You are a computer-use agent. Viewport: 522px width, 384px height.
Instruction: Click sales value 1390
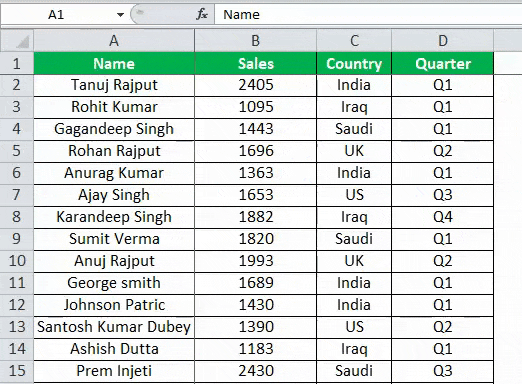tap(256, 327)
